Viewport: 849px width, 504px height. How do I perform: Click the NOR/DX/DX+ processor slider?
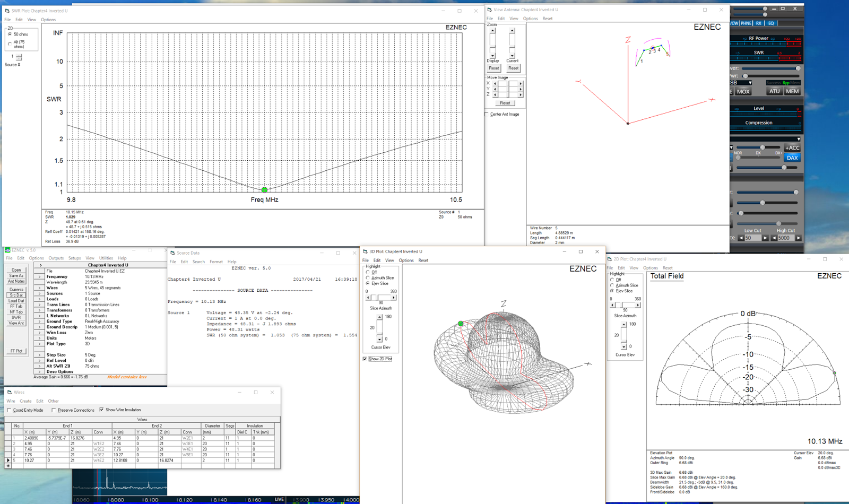pyautogui.click(x=759, y=158)
